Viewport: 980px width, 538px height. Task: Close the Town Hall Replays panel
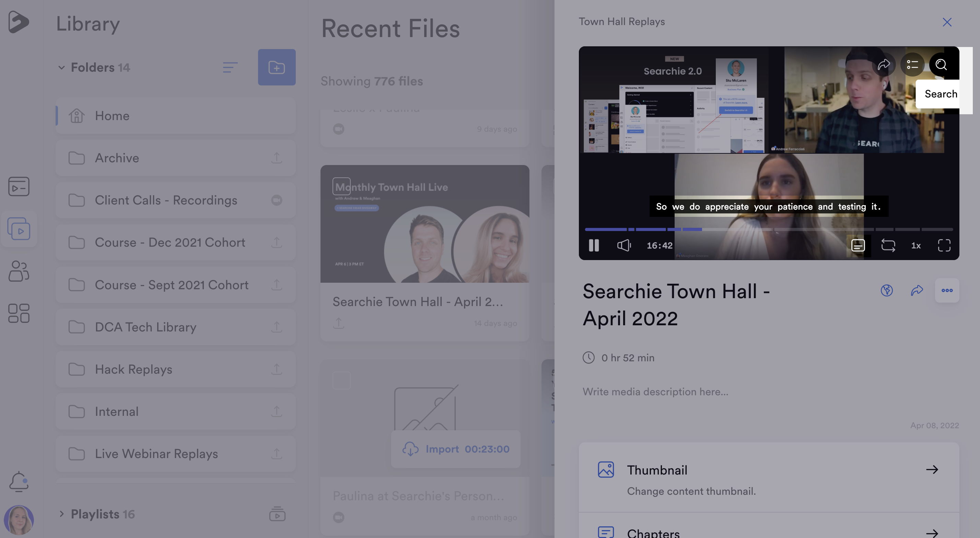(947, 22)
